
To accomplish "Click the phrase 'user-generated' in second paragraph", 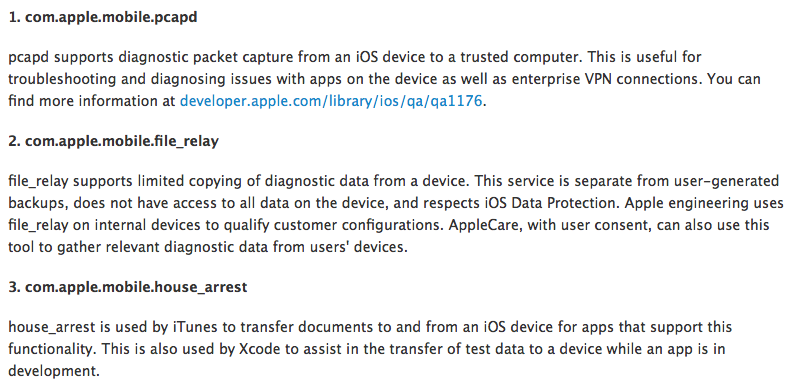I will click(729, 181).
